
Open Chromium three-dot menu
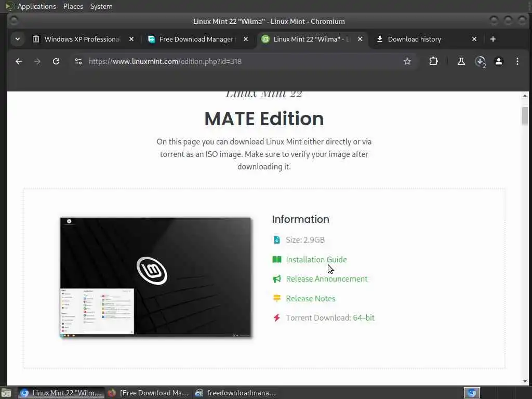click(517, 61)
